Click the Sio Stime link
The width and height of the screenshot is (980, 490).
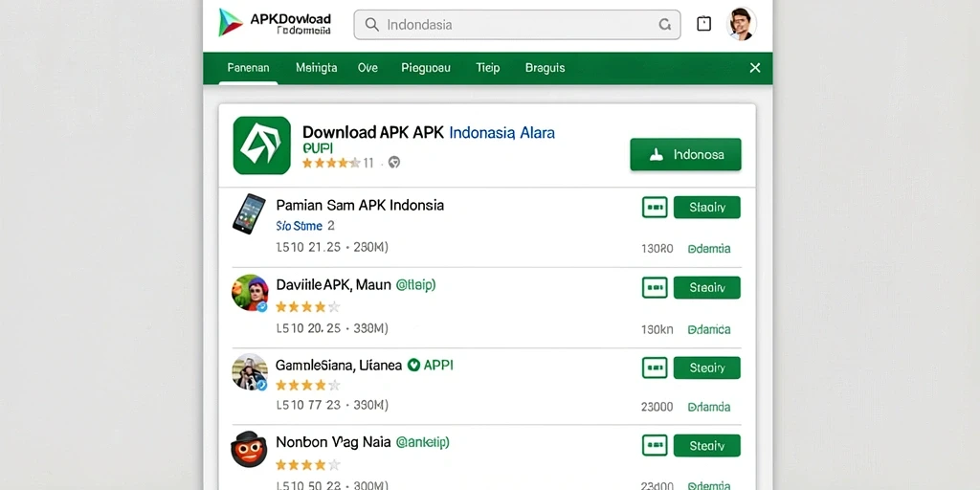point(299,226)
